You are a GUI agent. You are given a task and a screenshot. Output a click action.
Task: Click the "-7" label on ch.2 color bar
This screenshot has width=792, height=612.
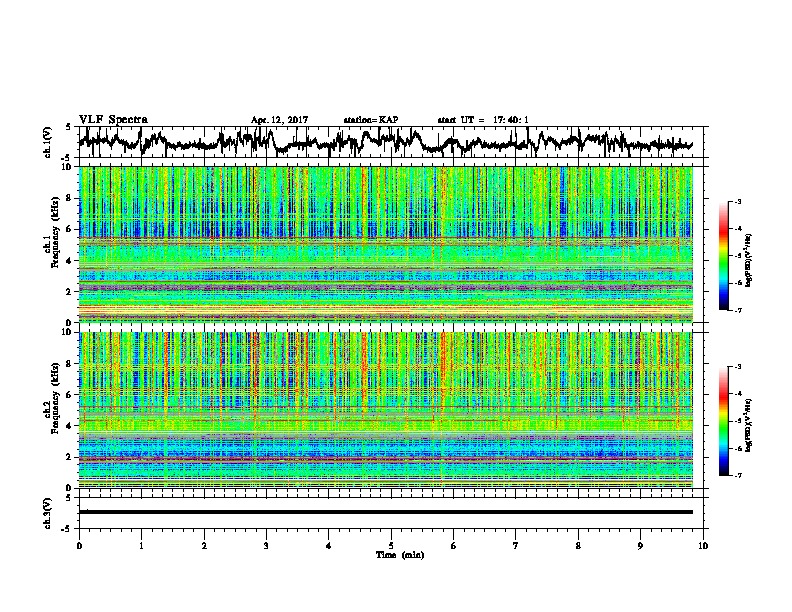737,476
